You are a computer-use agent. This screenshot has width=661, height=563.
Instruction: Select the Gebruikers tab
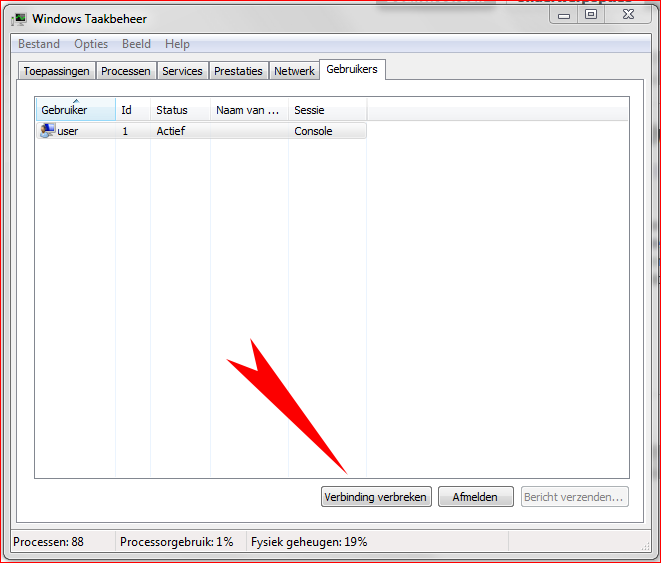(352, 69)
